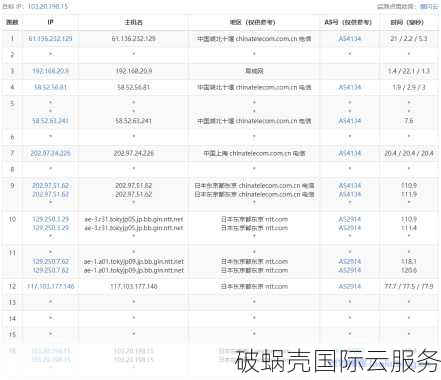
Task: Select the time value 111.9 in hop 9
Action: [x=409, y=194]
